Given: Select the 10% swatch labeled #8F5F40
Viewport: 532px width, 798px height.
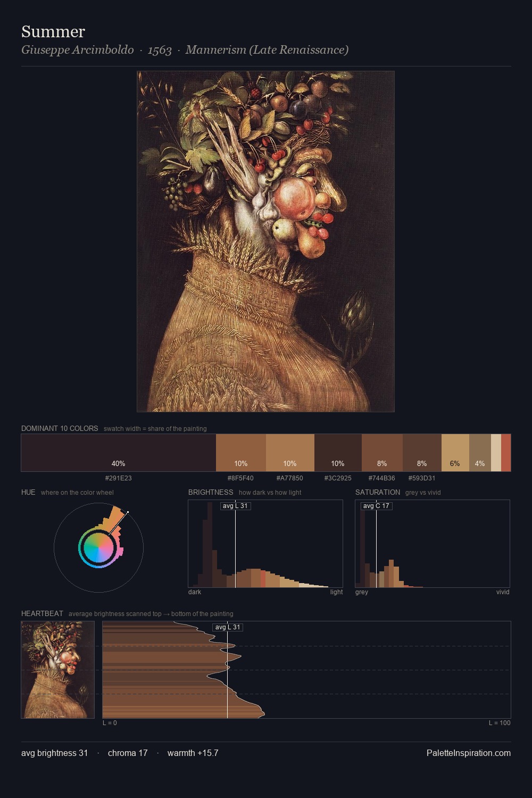Looking at the screenshot, I should (241, 453).
